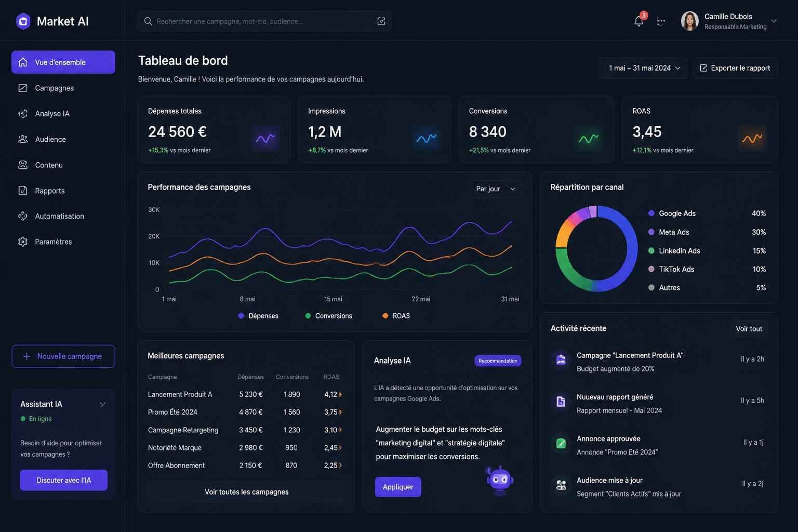Click the Promo Été 2024 campaign name
The image size is (798, 532).
[x=172, y=412]
